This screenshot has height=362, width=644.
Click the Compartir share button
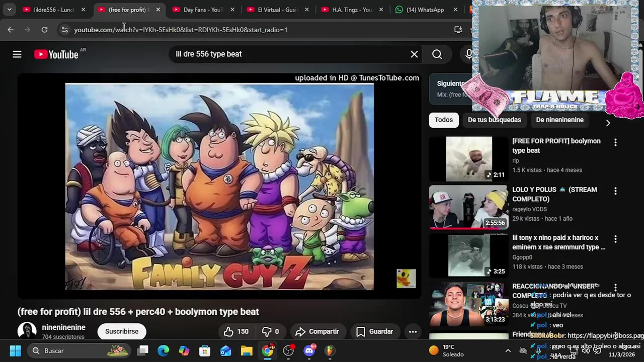pyautogui.click(x=317, y=331)
